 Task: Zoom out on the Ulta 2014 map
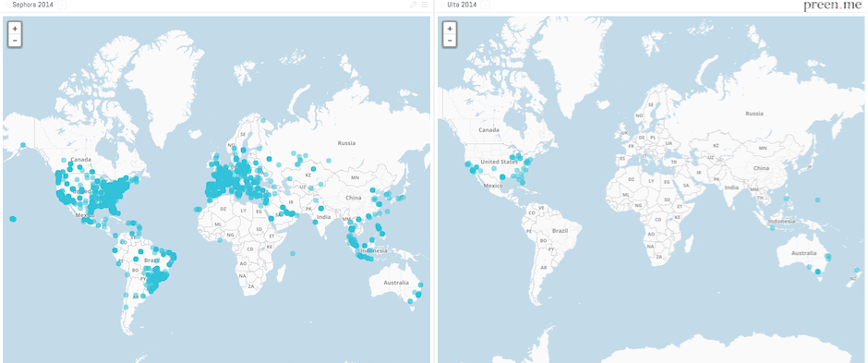tap(450, 41)
